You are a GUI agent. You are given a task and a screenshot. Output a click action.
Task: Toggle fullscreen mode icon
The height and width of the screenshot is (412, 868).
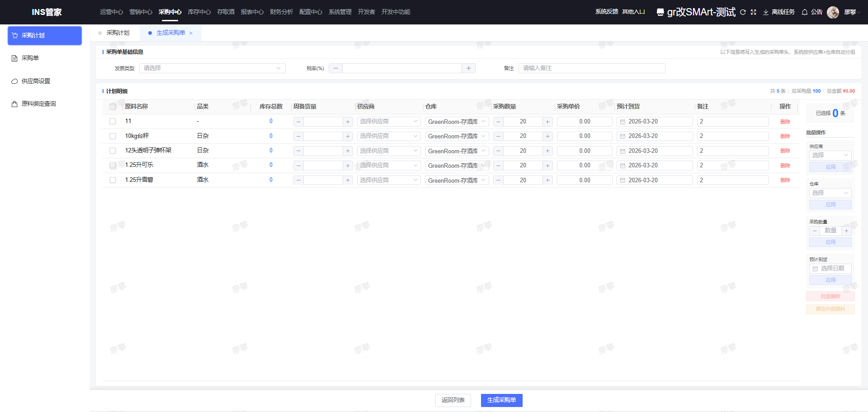click(x=753, y=12)
